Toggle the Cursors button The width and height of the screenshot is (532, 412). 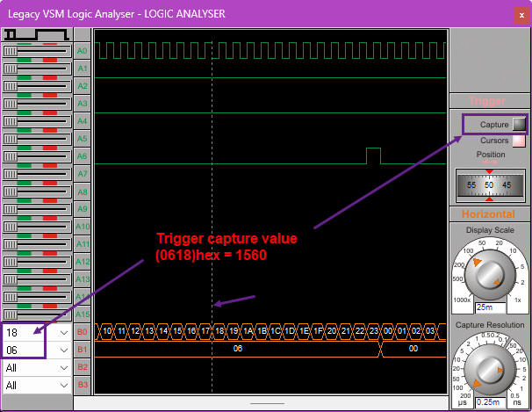pyautogui.click(x=519, y=141)
